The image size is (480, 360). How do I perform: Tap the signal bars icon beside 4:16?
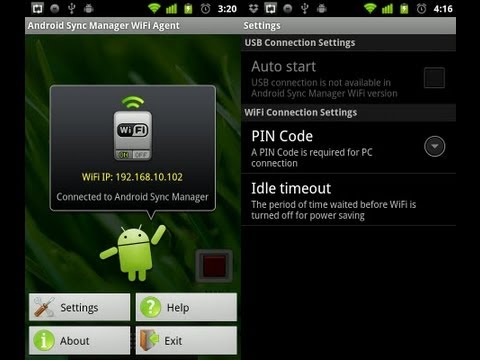coord(387,8)
